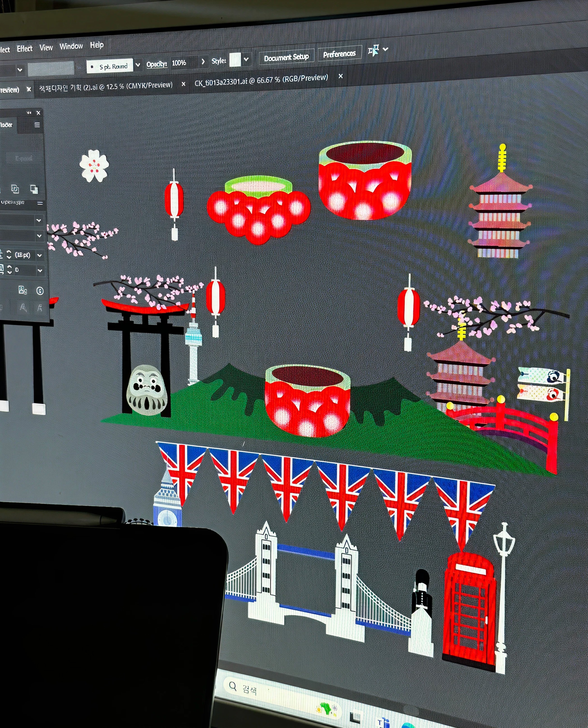Select the 5 pt. Round brush box
Image resolution: width=588 pixels, height=728 pixels.
[110, 66]
